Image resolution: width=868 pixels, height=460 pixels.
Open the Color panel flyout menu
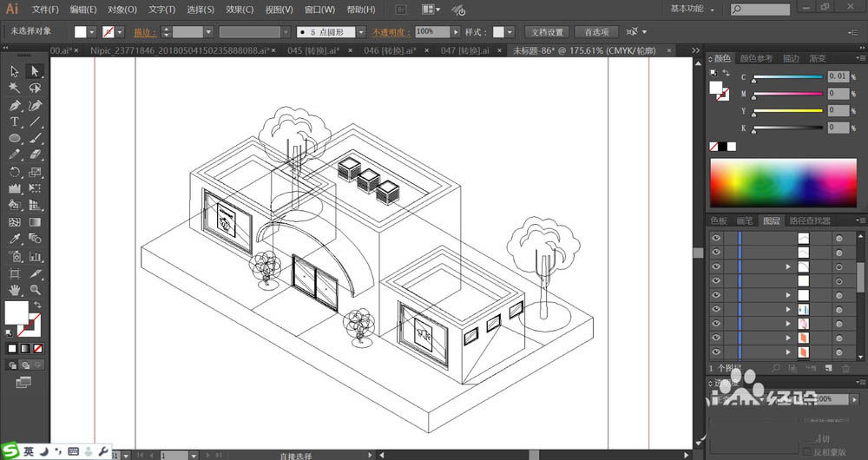point(861,57)
